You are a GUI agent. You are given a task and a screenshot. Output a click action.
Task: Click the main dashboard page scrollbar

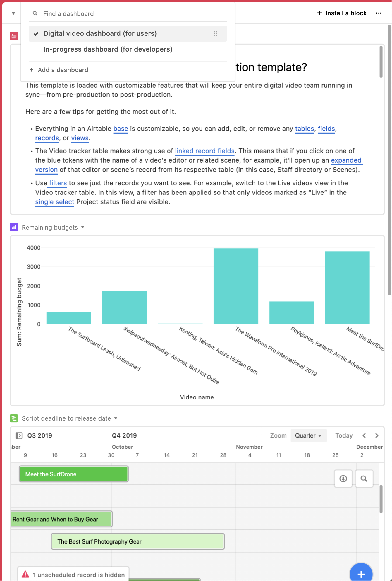pos(389,160)
